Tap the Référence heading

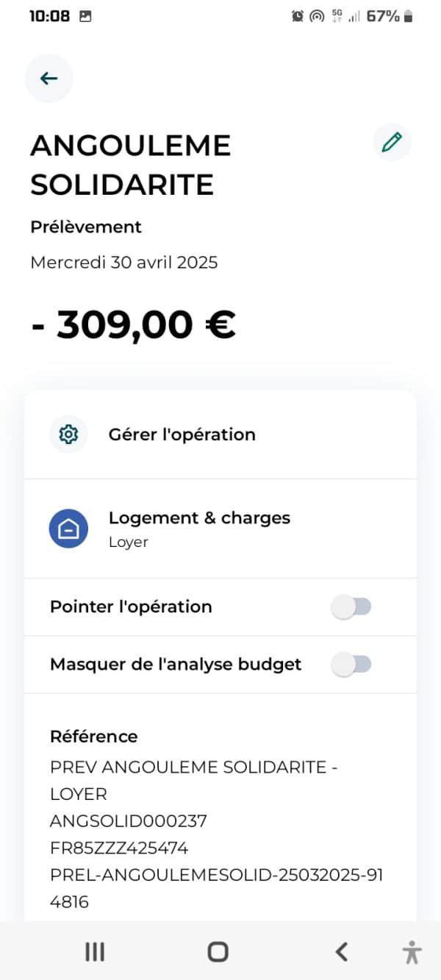tap(93, 737)
